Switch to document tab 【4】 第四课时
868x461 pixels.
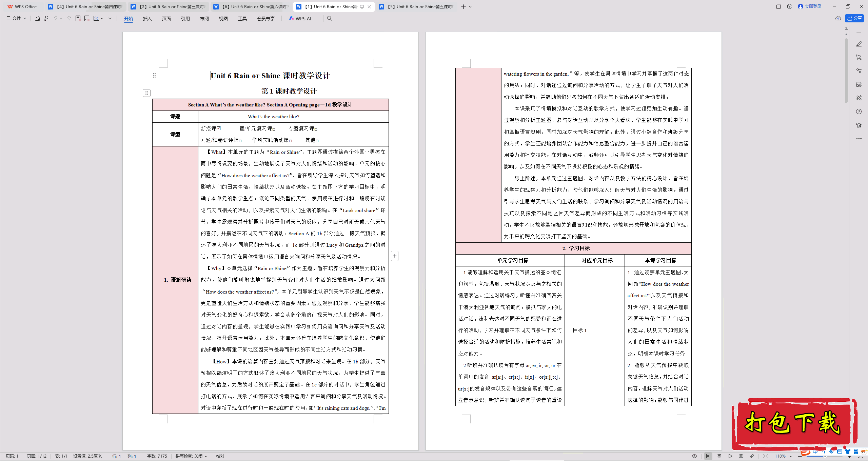tap(85, 7)
